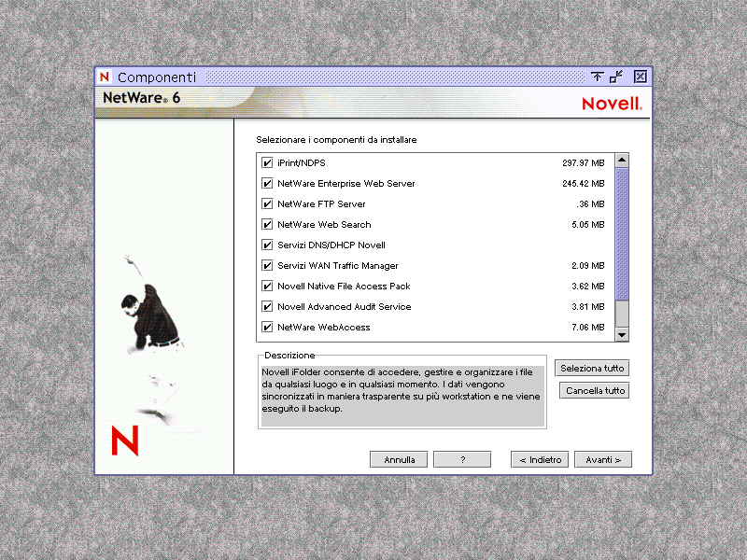The image size is (747, 560).
Task: Select the NetWare FTP Server label
Action: pyautogui.click(x=321, y=203)
